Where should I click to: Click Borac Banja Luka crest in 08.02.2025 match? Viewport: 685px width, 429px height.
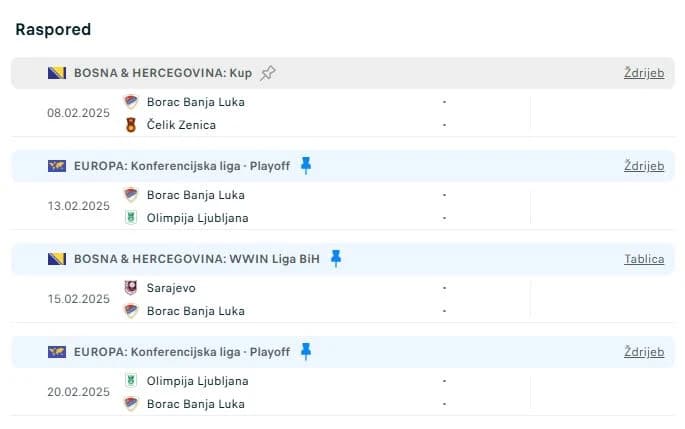pyautogui.click(x=131, y=102)
